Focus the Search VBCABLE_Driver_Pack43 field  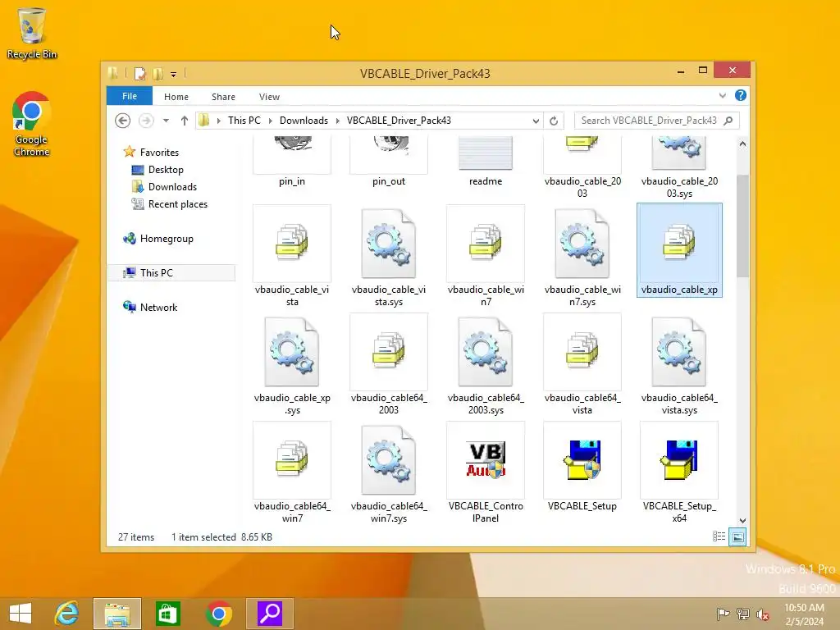click(x=657, y=121)
